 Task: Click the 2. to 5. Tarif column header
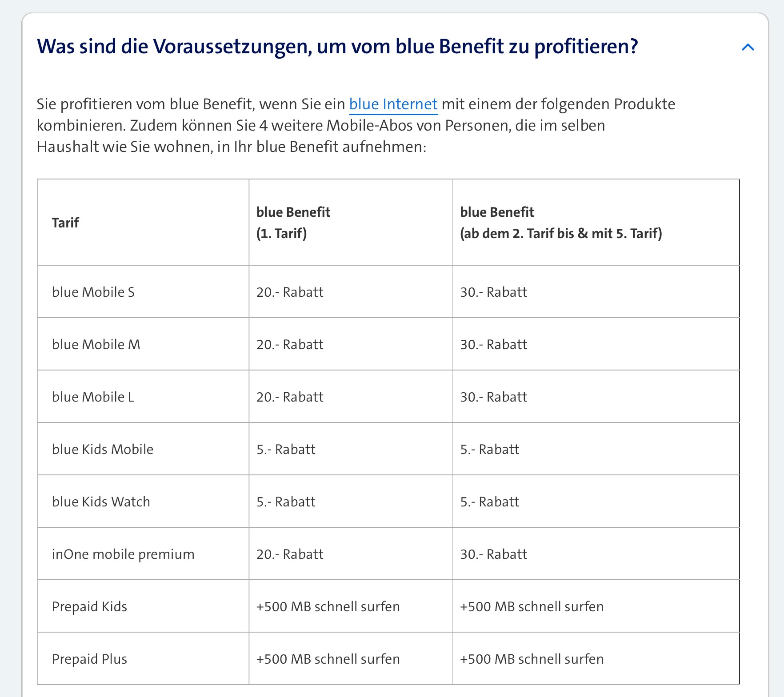click(x=561, y=223)
